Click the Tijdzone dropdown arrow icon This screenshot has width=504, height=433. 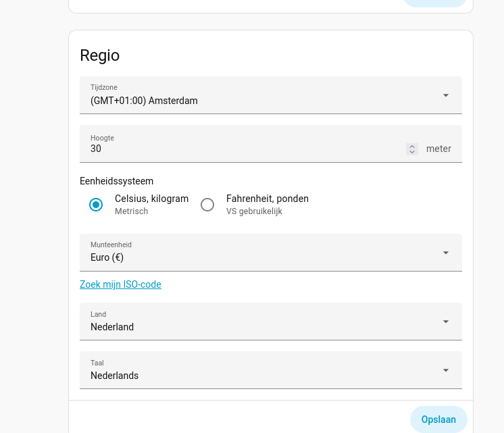(x=446, y=95)
